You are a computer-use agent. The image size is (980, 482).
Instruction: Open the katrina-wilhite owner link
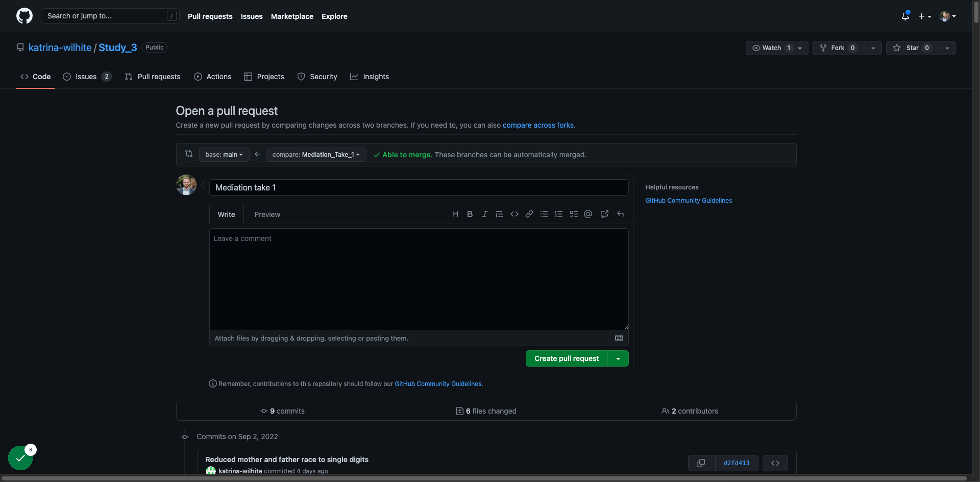(60, 47)
